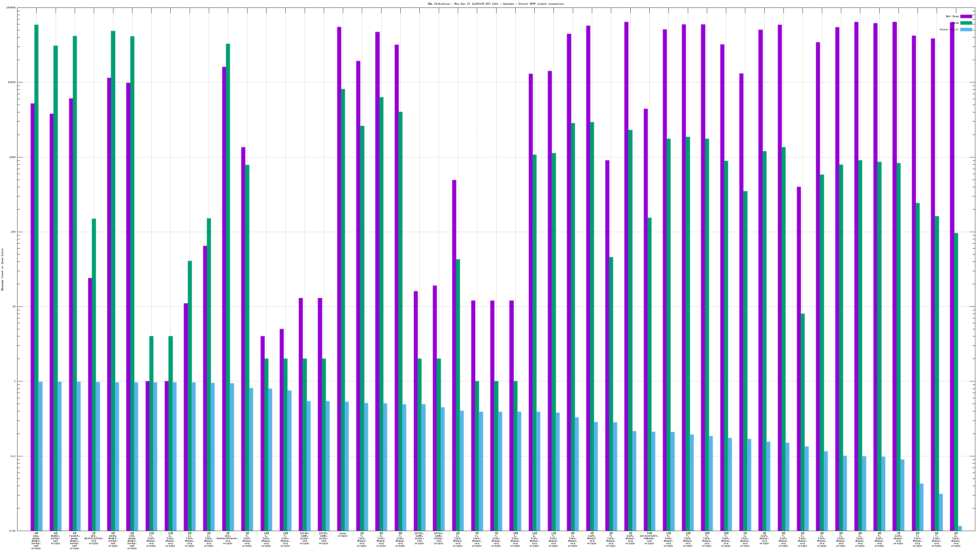Click the chart title text at top

[496, 4]
